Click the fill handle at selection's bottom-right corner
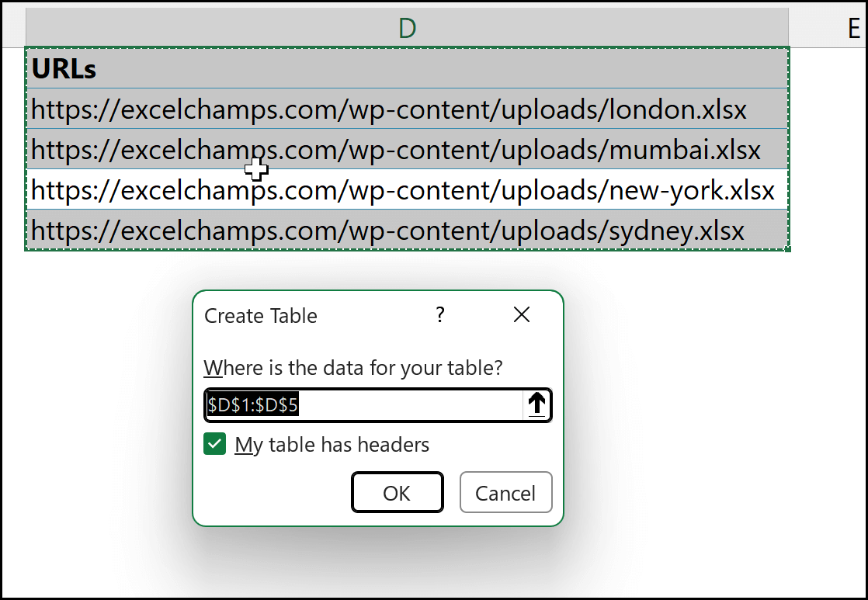 [x=789, y=249]
